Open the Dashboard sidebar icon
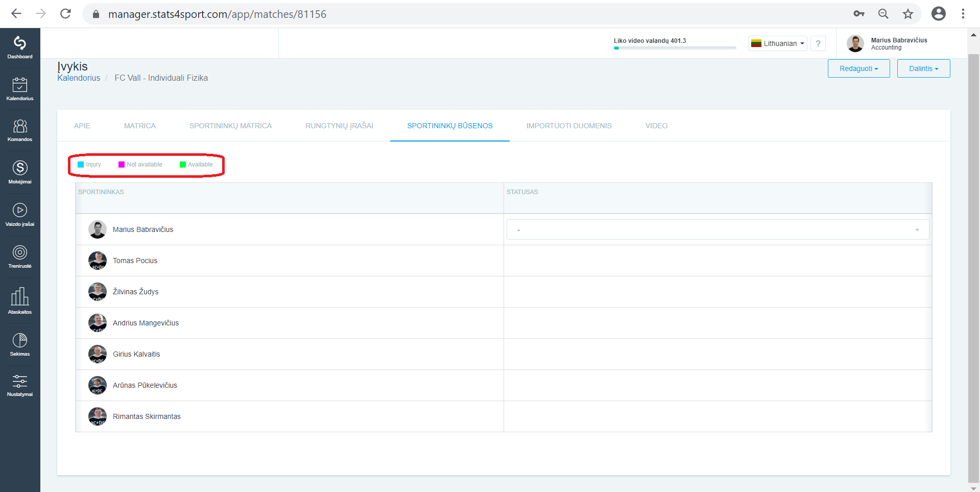 click(x=20, y=43)
